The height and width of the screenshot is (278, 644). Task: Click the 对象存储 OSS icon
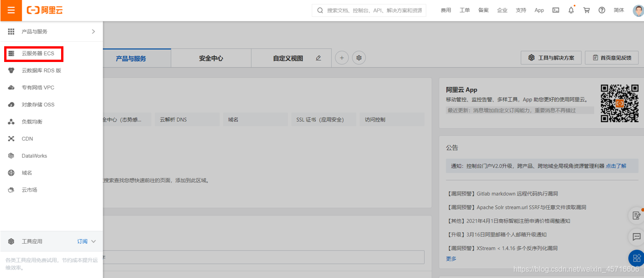[11, 105]
